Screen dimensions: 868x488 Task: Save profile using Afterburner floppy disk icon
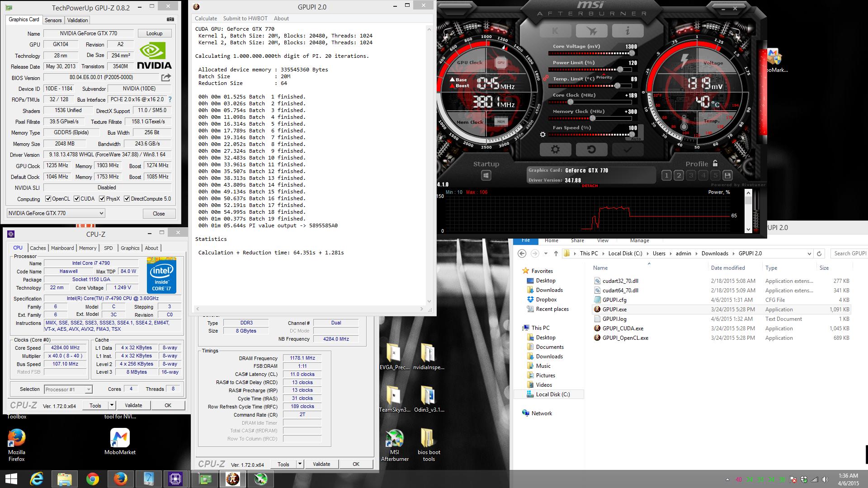[727, 175]
